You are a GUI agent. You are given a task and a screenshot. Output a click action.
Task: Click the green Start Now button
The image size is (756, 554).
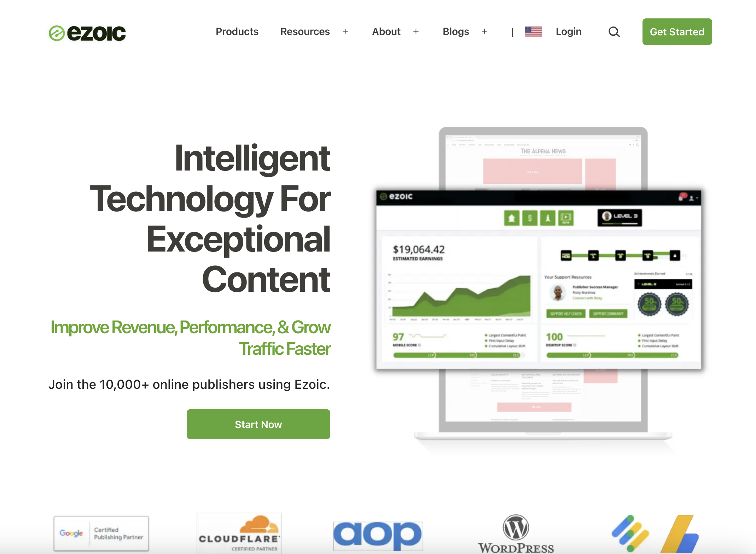pos(258,424)
